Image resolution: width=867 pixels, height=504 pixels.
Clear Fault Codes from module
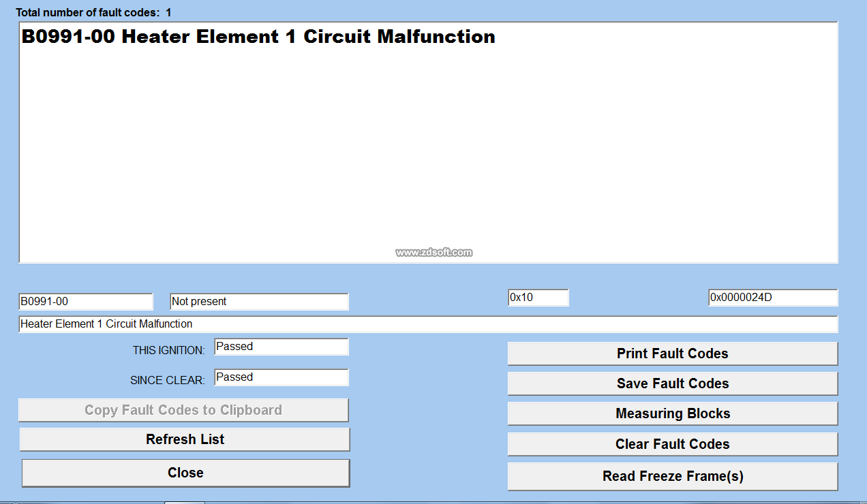pos(672,444)
